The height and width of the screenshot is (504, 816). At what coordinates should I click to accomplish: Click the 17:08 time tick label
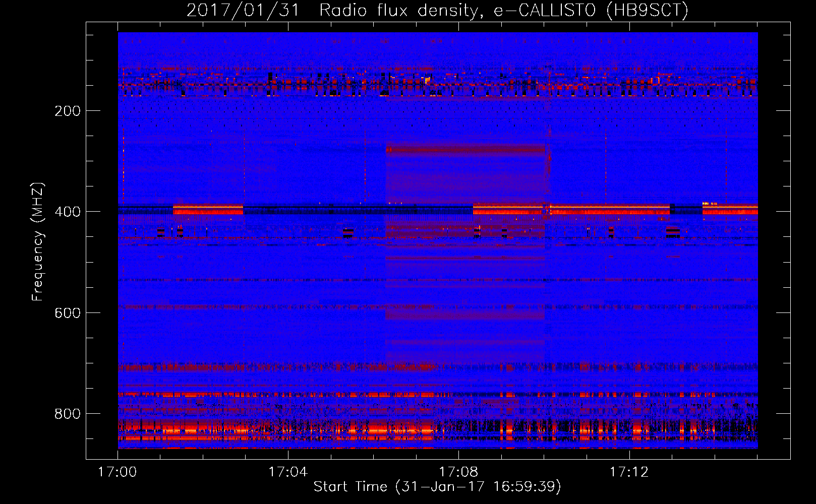pyautogui.click(x=458, y=472)
